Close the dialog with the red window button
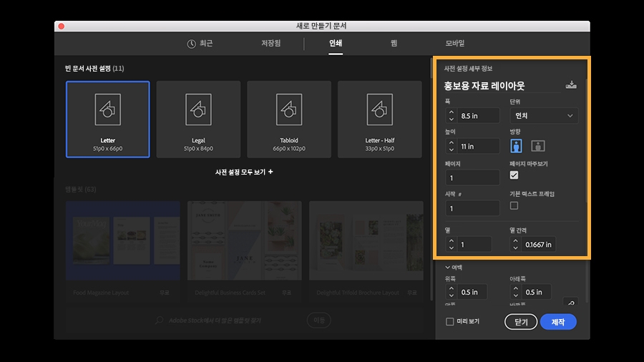Image resolution: width=644 pixels, height=362 pixels. [x=62, y=26]
